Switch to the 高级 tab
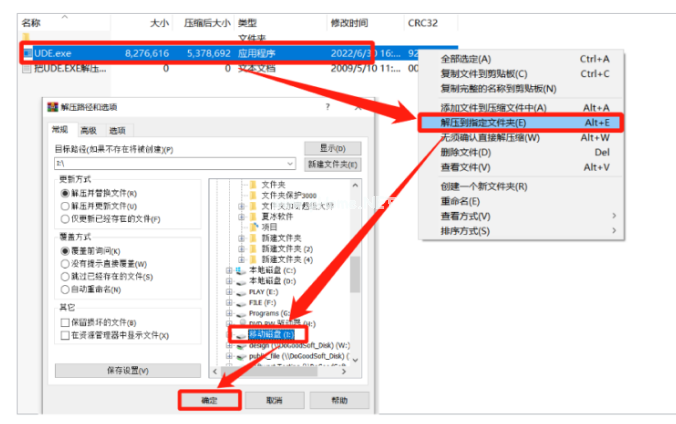Image resolution: width=676 pixels, height=424 pixels. (89, 130)
